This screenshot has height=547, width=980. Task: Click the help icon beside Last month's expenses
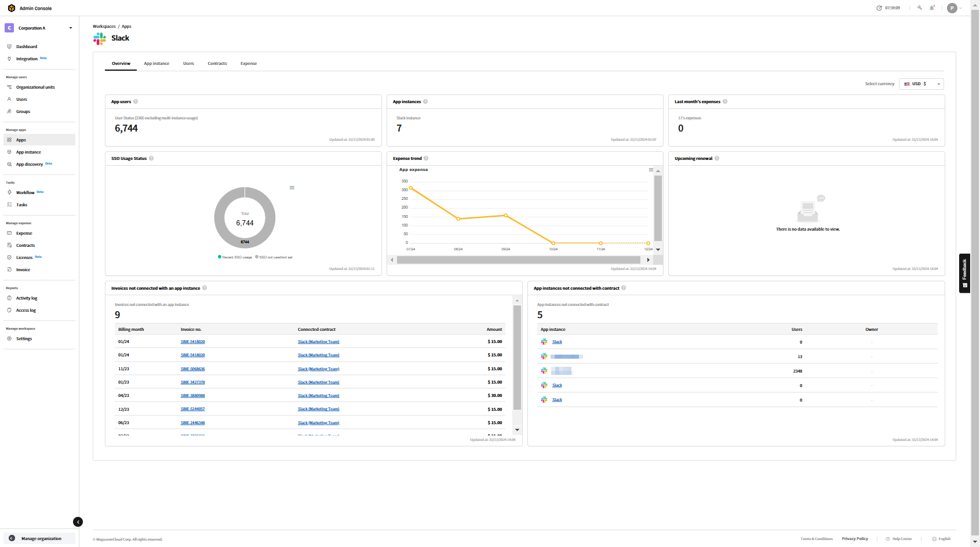pyautogui.click(x=725, y=101)
